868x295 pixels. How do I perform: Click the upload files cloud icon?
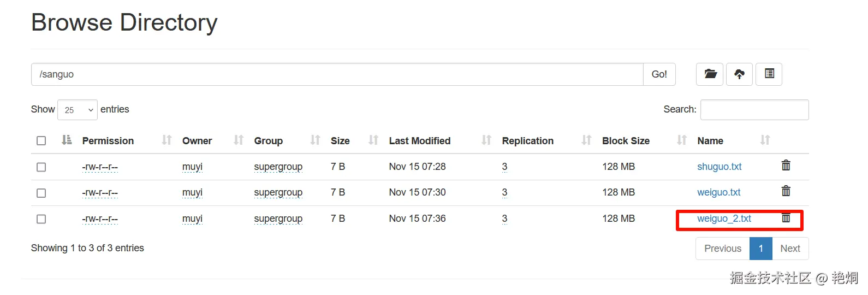tap(739, 74)
